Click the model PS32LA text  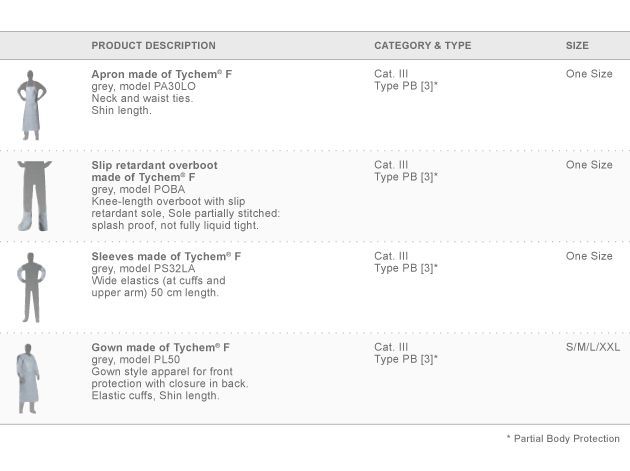click(144, 269)
